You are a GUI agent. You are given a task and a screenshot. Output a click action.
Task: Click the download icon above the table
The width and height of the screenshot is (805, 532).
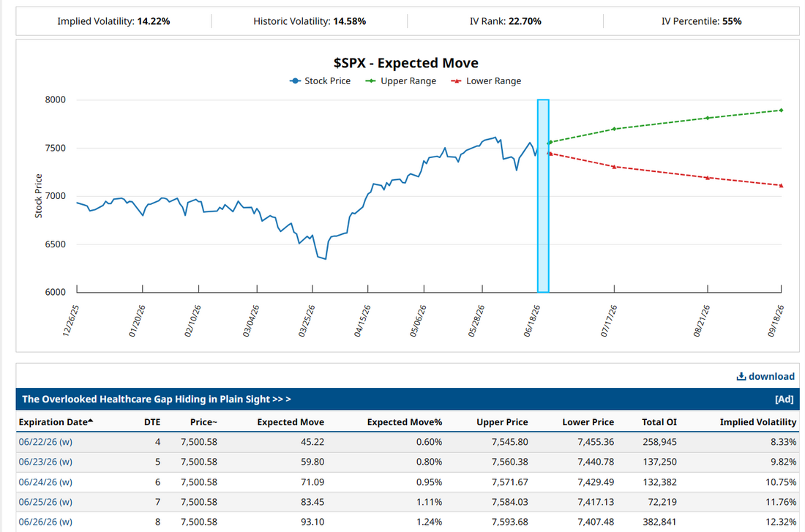coord(741,376)
